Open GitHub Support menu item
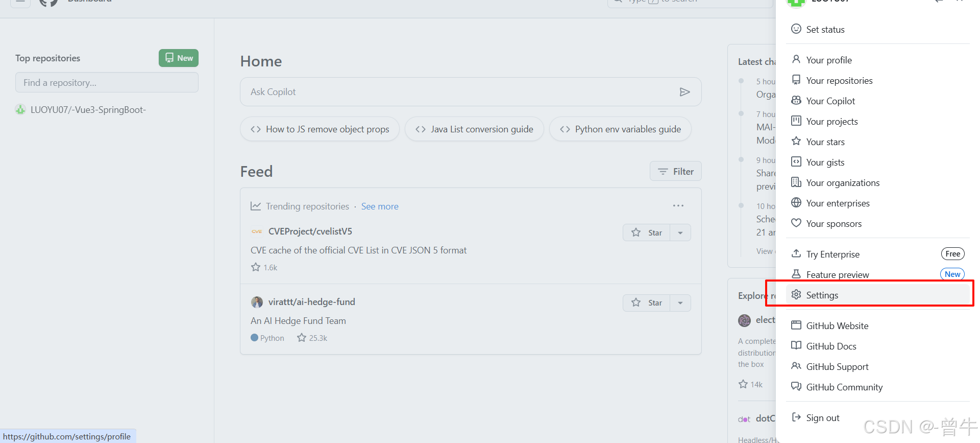 click(x=877, y=366)
